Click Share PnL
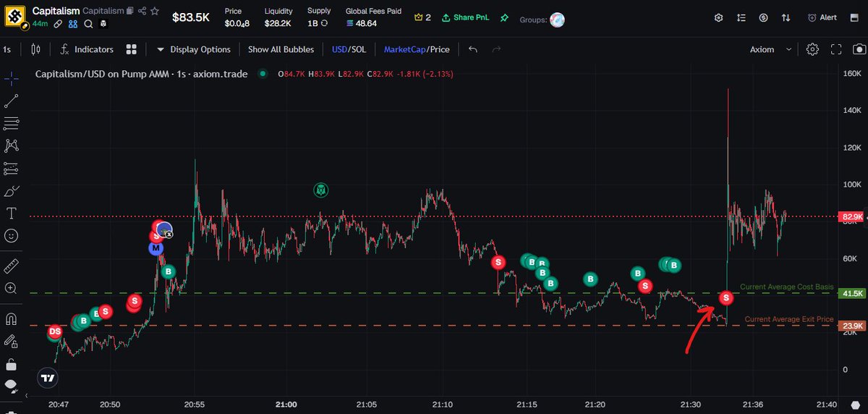Image resolution: width=868 pixels, height=414 pixels. [467, 17]
